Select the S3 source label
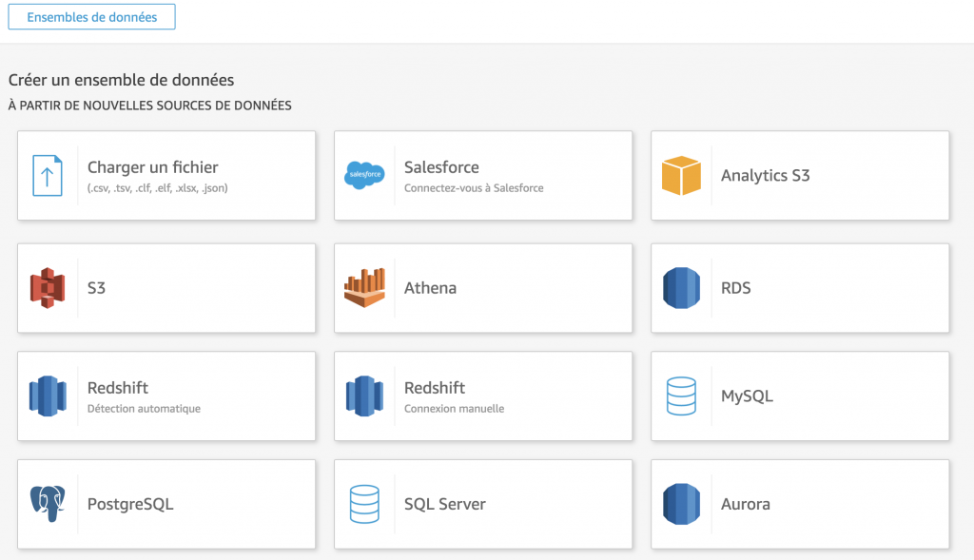Screen dimensions: 974x560 tap(96, 288)
